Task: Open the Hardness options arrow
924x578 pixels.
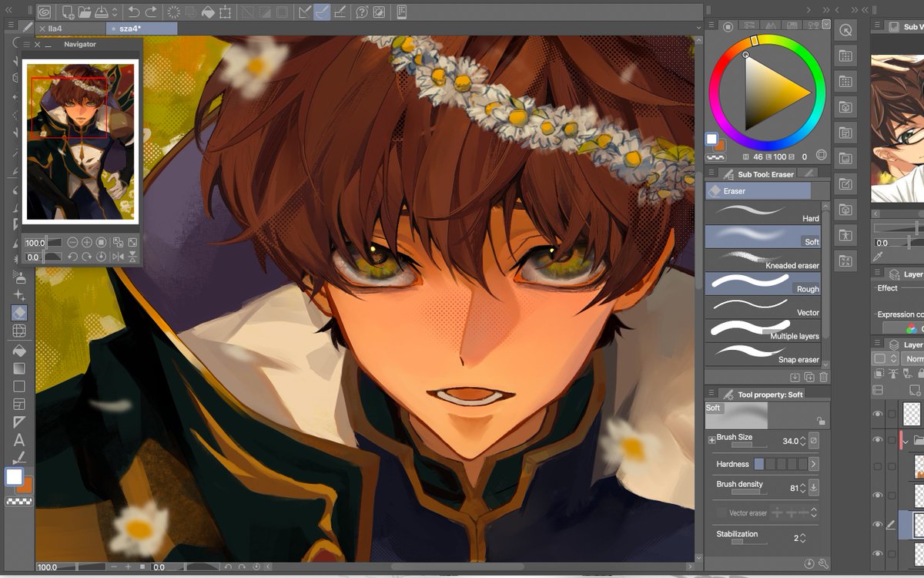Action: [x=813, y=464]
